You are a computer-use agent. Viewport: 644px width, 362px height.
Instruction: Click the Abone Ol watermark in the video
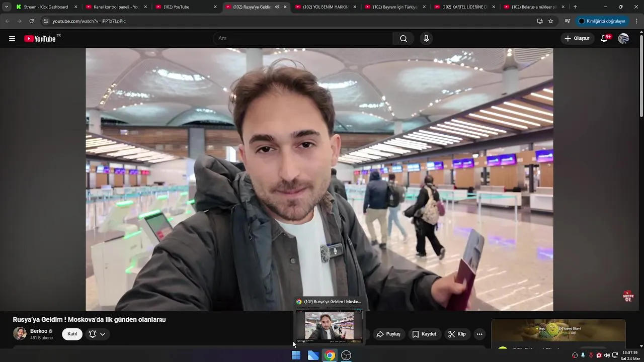(x=628, y=296)
